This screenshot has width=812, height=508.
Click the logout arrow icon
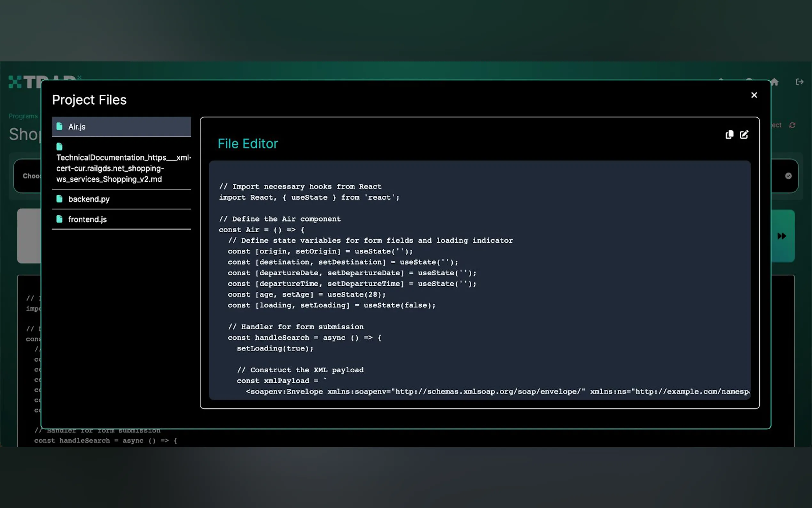tap(799, 82)
